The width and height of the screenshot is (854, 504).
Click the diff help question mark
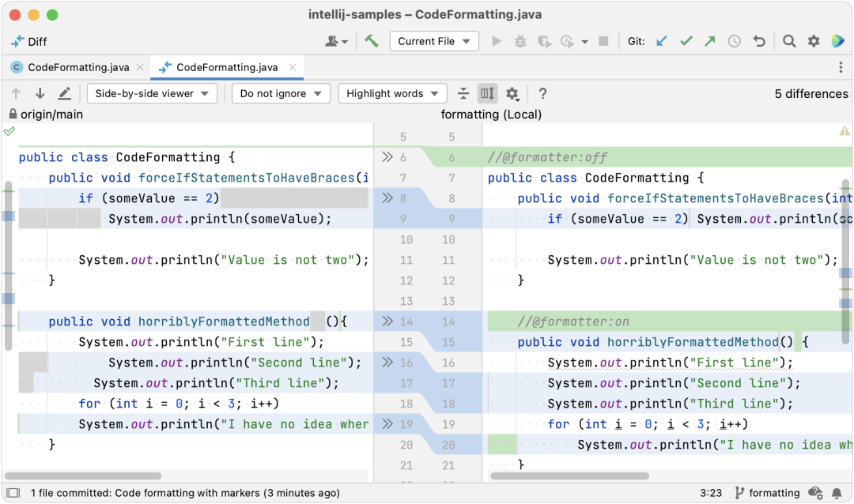click(x=542, y=94)
